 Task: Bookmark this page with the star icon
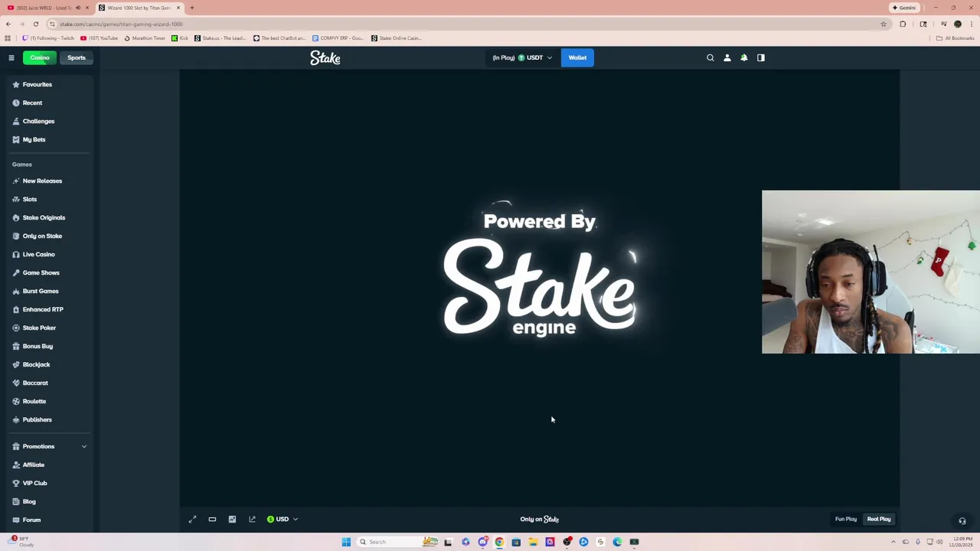tap(884, 24)
